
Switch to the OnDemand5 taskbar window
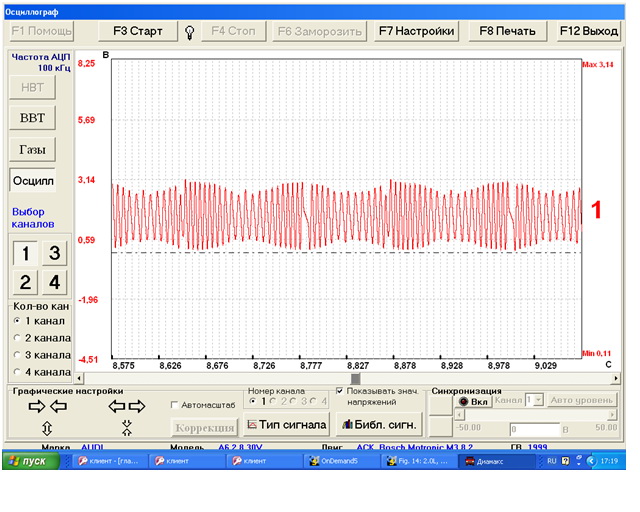(340, 461)
